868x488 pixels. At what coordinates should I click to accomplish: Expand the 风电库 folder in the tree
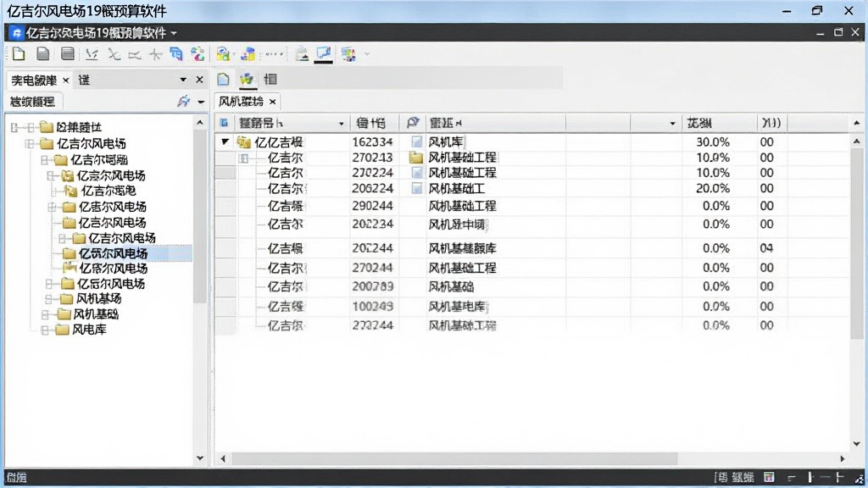(46, 330)
